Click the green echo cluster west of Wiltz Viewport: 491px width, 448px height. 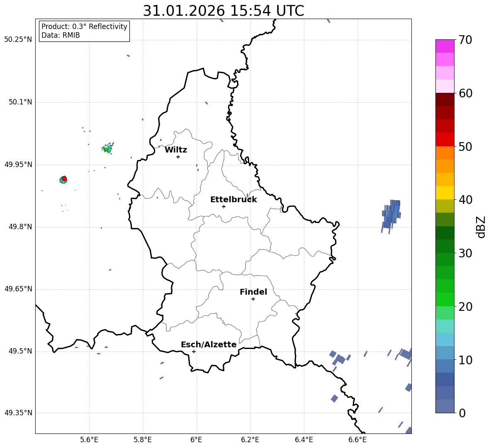click(x=108, y=148)
